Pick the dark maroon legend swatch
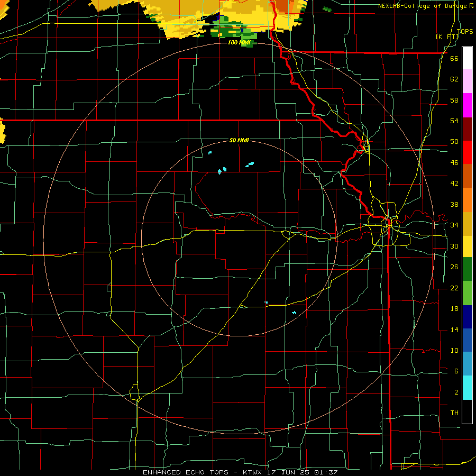Screen dimensions: 476x476 point(467,129)
